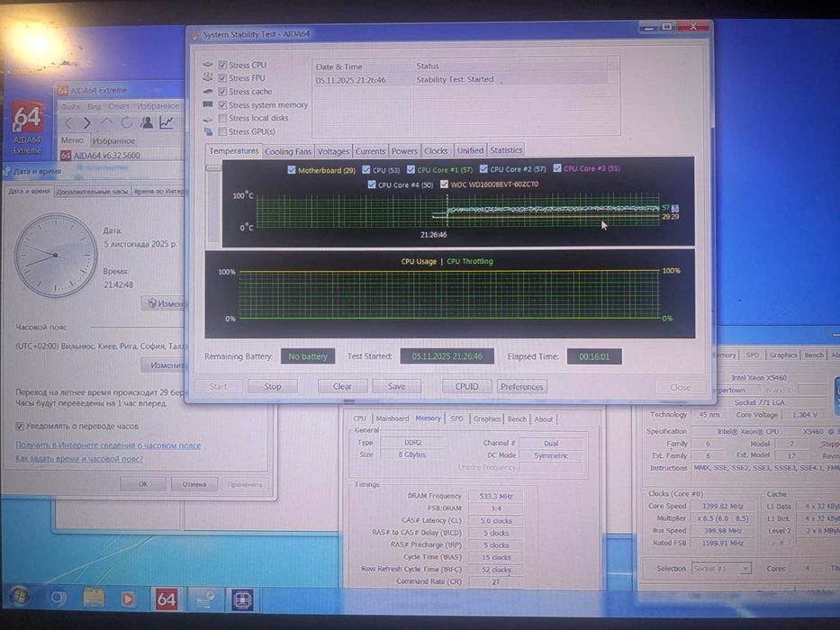Click the CPU-Z taskbar icon
Image resolution: width=840 pixels, height=630 pixels.
[242, 599]
